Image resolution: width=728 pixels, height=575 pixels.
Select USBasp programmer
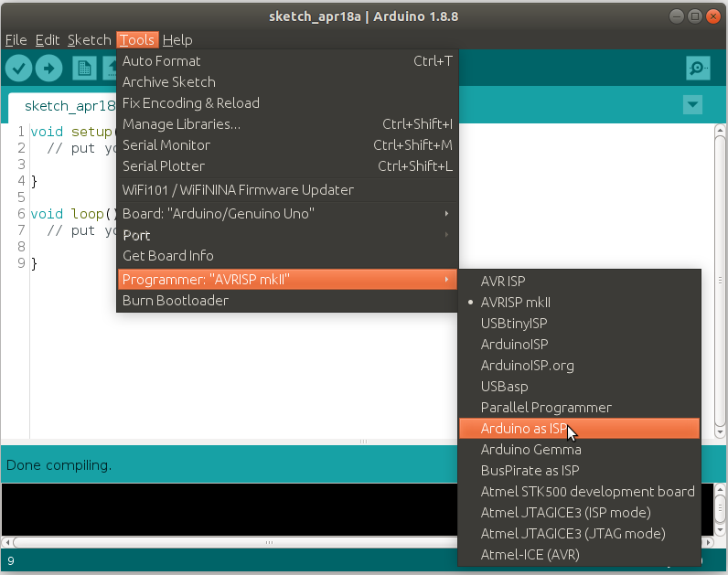click(x=580, y=387)
